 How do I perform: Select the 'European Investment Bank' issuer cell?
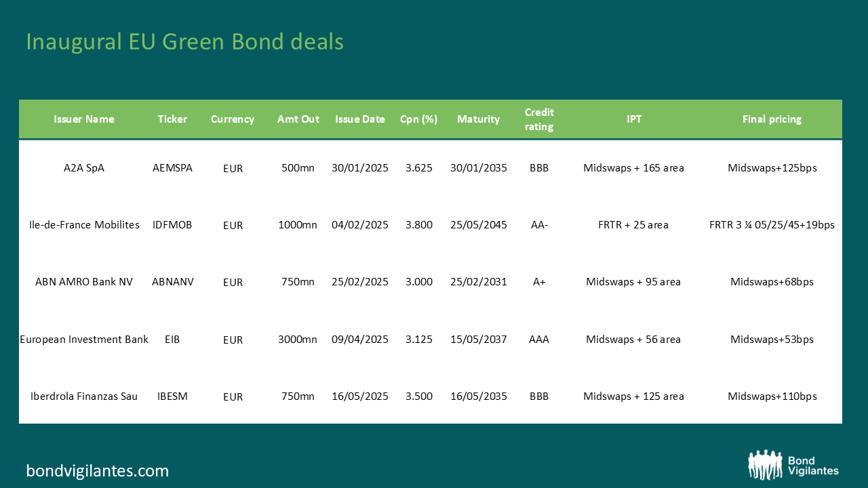pyautogui.click(x=84, y=340)
